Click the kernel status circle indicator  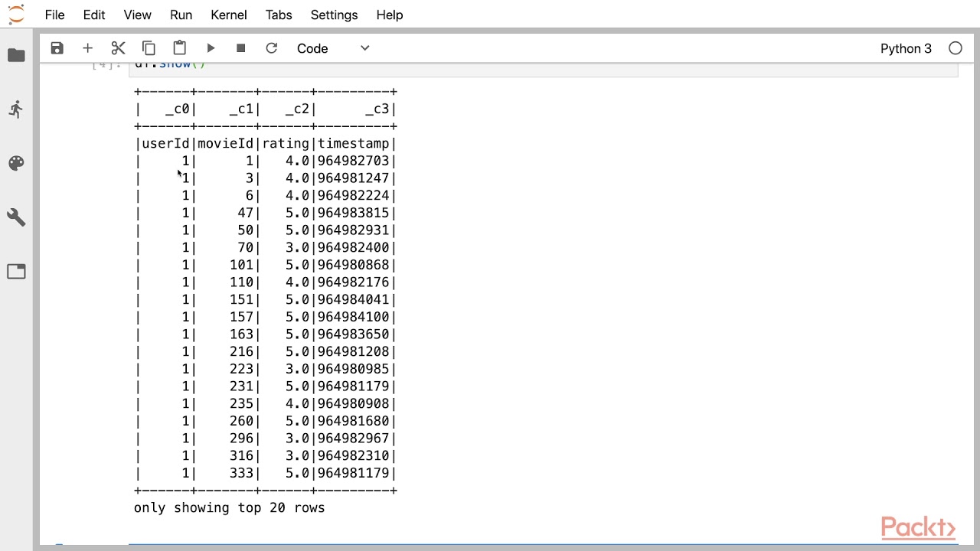pyautogui.click(x=955, y=48)
